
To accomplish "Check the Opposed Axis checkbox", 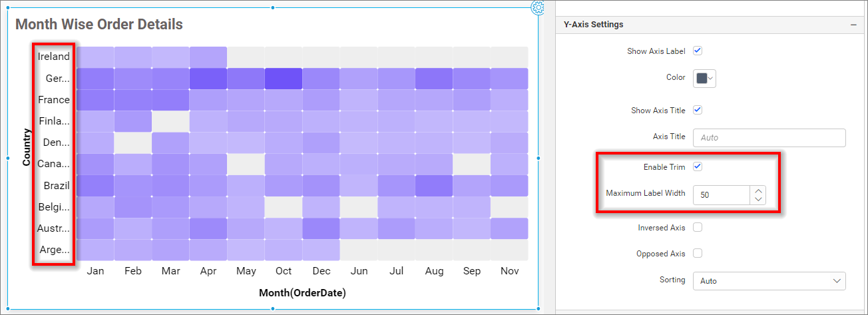I will click(x=698, y=253).
